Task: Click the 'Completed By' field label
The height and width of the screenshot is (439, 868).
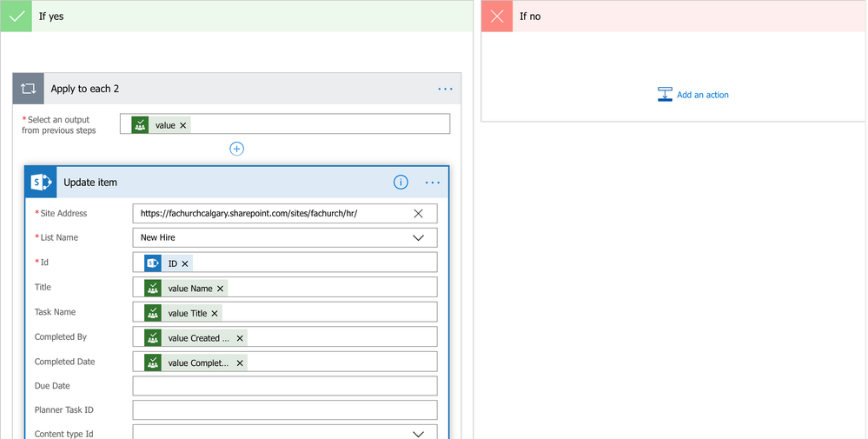Action: coord(60,336)
